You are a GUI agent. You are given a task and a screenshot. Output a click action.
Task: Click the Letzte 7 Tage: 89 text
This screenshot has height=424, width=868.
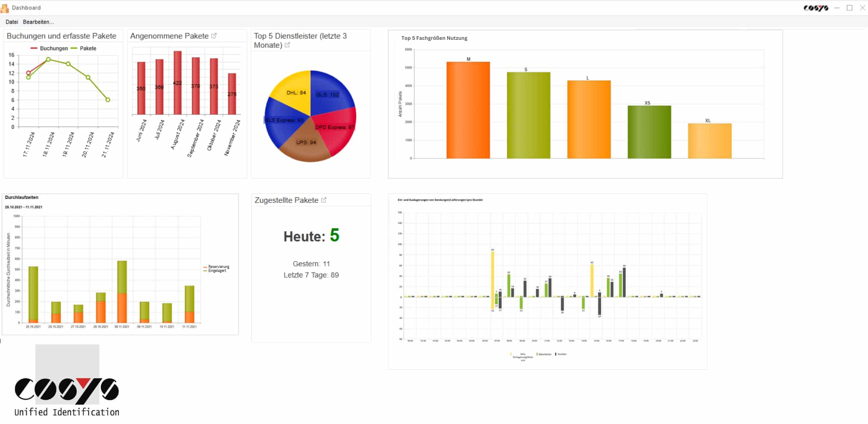[x=311, y=275]
